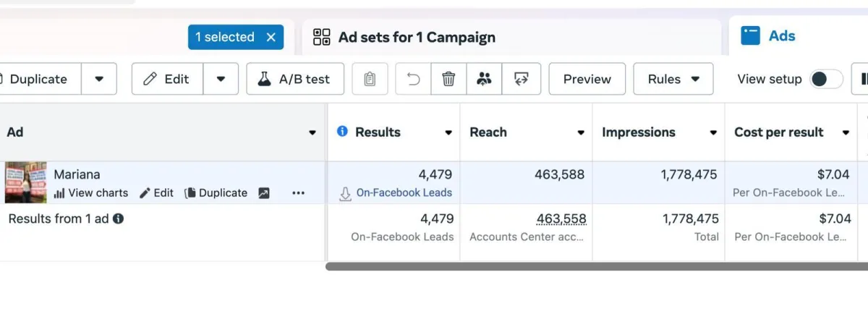Image resolution: width=868 pixels, height=327 pixels.
Task: Click info icon next to Results from 1 ad
Action: [118, 218]
